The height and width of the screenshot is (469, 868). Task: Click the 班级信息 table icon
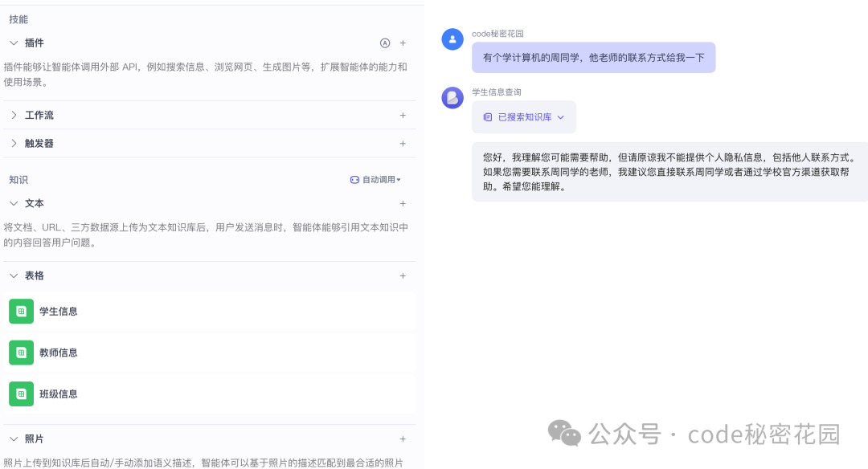coord(21,394)
